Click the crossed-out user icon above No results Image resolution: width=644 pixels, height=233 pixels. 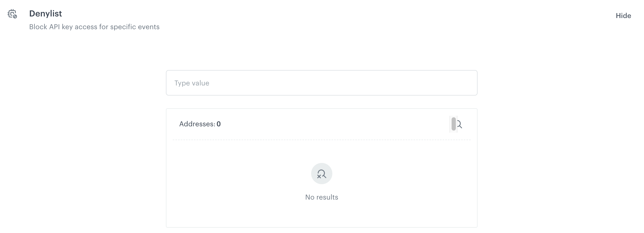(321, 174)
